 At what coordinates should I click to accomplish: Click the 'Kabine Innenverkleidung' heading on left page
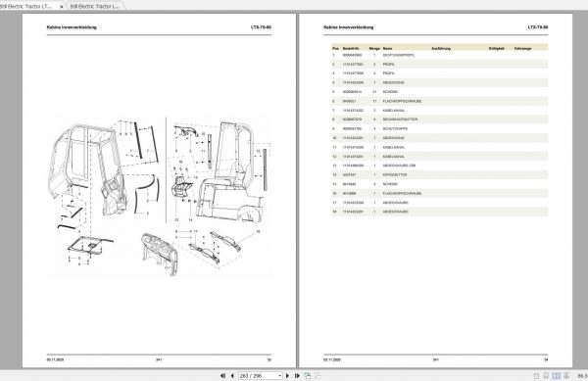click(72, 27)
